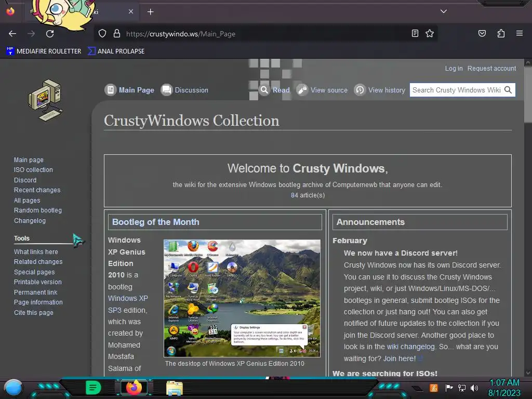This screenshot has width=532, height=399.
Task: Open the Main Page tab
Action: (129, 90)
